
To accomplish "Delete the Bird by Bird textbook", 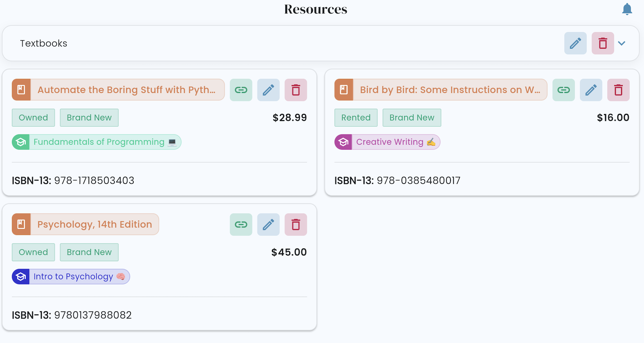I will (618, 90).
